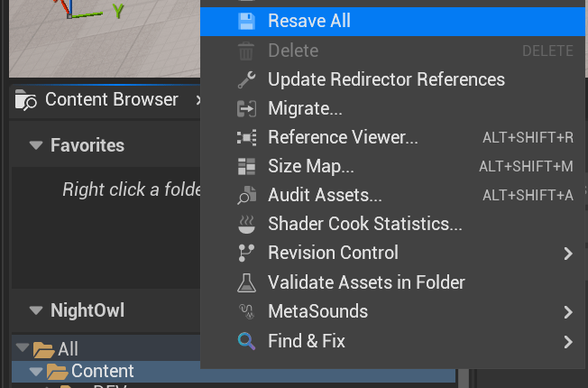This screenshot has height=388, width=588.
Task: Click the Resave All floppy disk icon
Action: point(246,21)
